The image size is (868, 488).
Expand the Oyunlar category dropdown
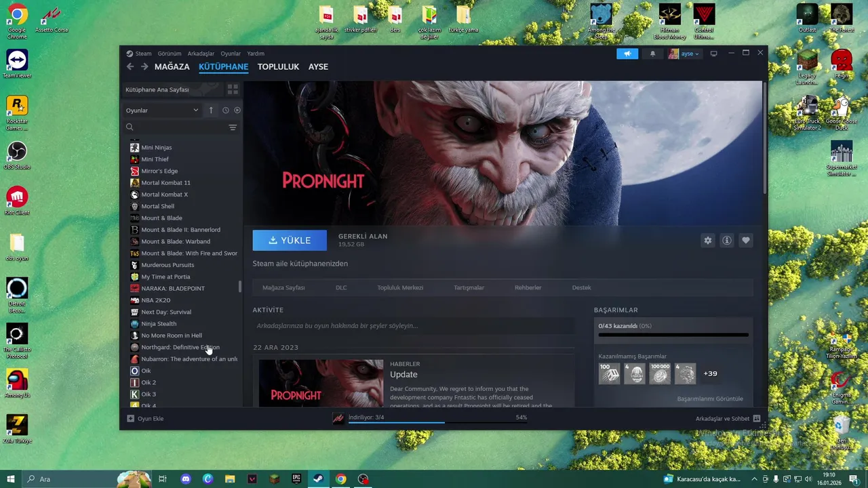[x=162, y=110]
